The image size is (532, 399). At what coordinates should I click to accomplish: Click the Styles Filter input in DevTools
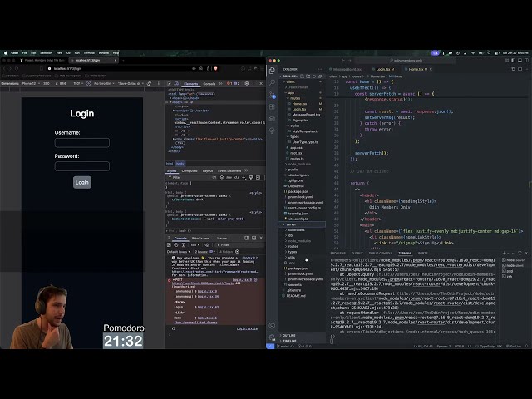190,177
